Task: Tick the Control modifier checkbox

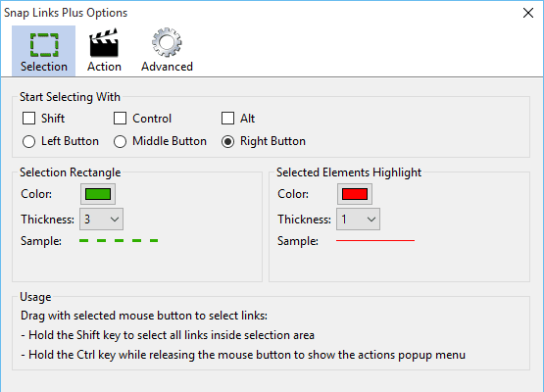Action: [120, 119]
